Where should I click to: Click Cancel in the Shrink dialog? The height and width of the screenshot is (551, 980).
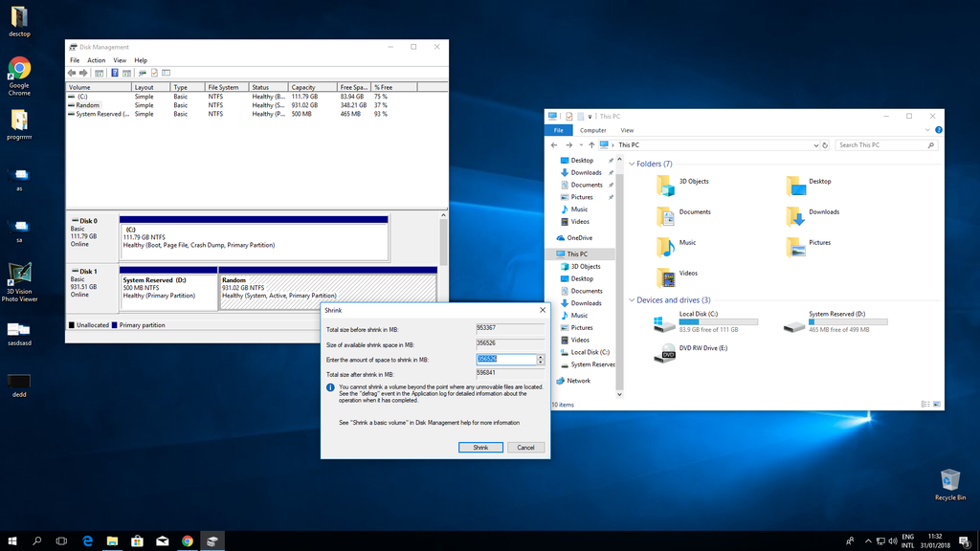525,448
